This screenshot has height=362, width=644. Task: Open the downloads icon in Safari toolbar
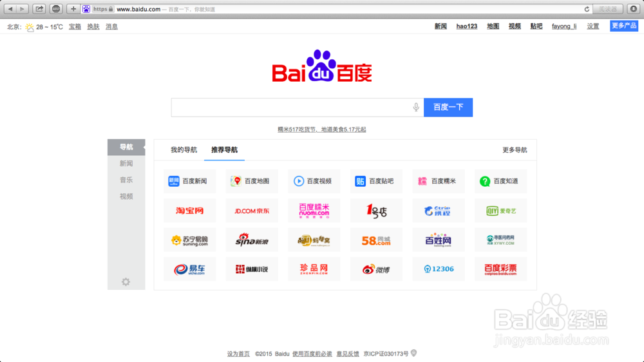pyautogui.click(x=633, y=8)
